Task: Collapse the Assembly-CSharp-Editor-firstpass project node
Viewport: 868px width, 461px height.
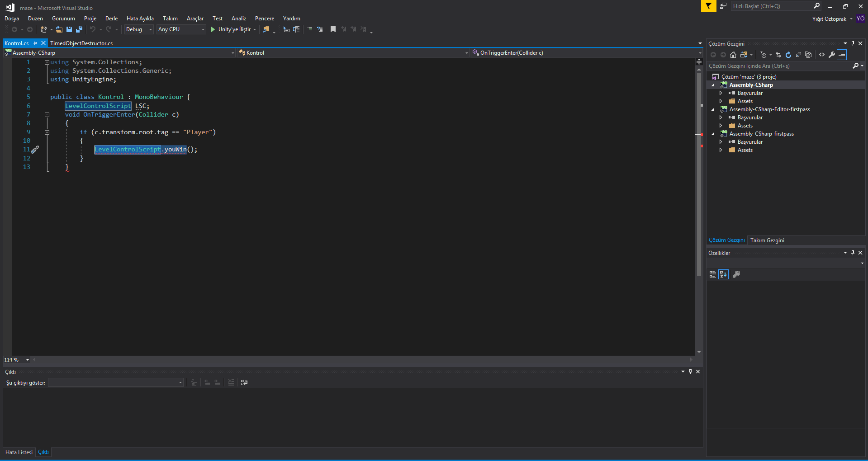Action: [713, 109]
